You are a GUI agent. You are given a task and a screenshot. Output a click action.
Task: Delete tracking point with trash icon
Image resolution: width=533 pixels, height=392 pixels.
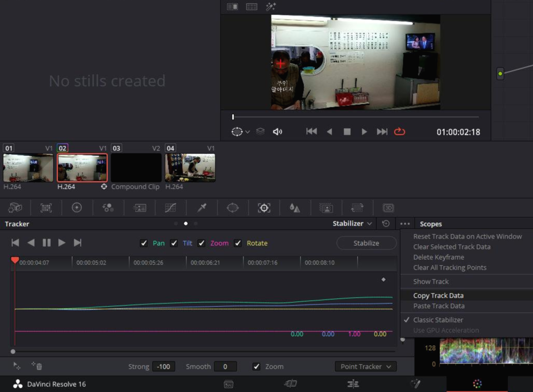tap(37, 366)
